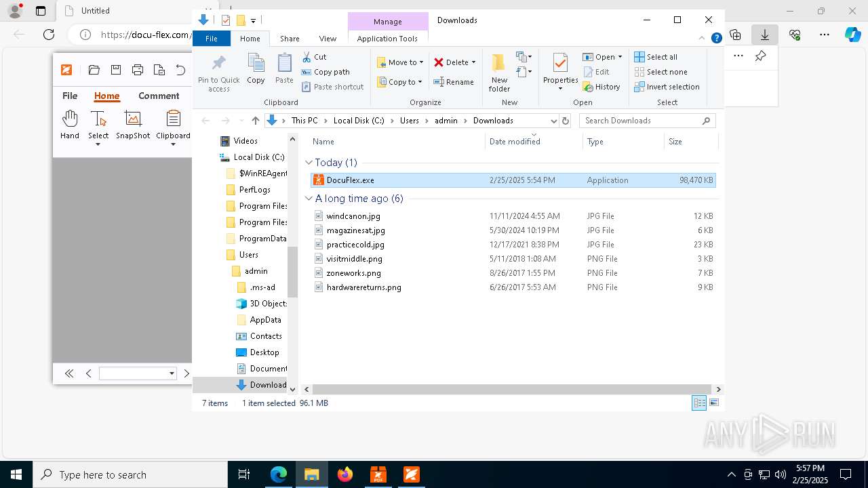Select Hand tool in DocuFlex window
868x488 pixels.
(70, 125)
